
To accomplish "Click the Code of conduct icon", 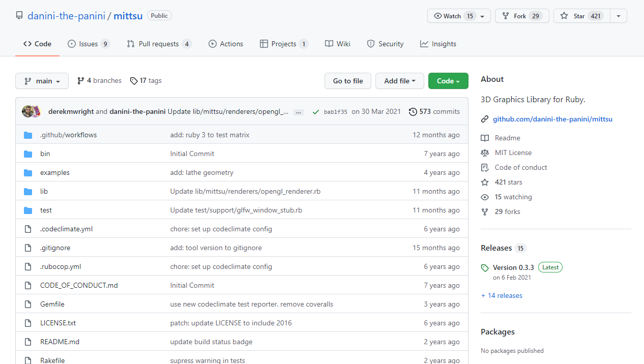I will [485, 167].
